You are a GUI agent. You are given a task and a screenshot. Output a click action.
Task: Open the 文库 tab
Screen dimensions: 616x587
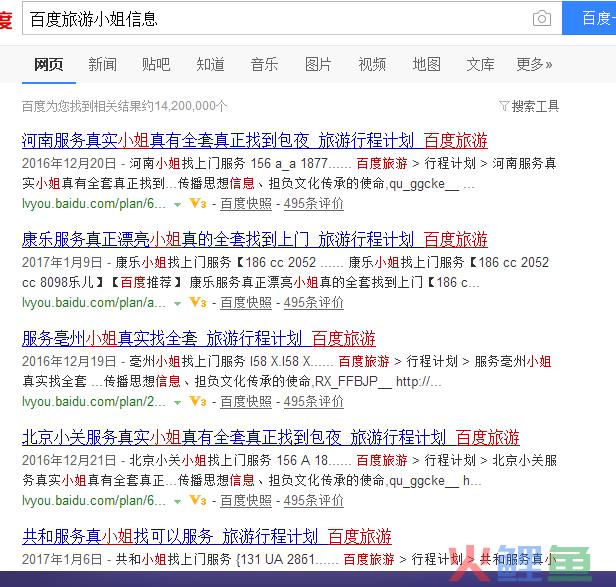click(x=480, y=64)
